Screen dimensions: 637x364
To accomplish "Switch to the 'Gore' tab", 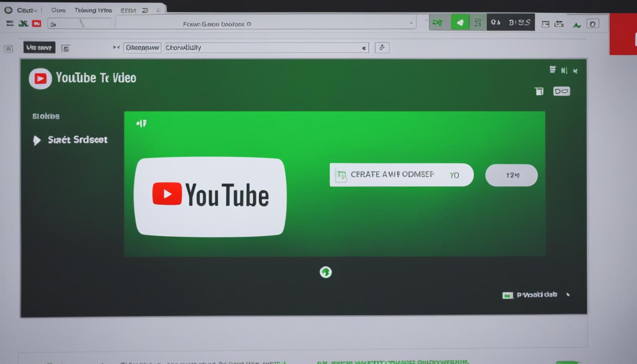I will [x=58, y=10].
